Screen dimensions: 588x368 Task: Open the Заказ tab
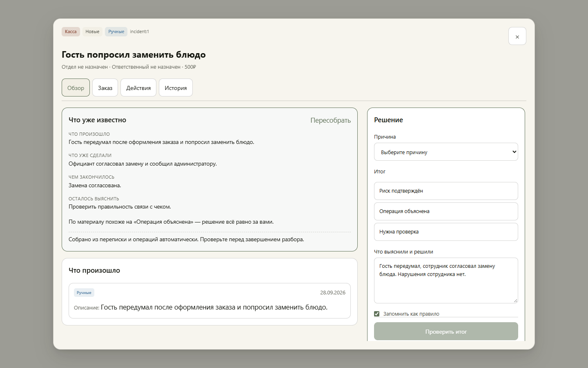coord(105,88)
